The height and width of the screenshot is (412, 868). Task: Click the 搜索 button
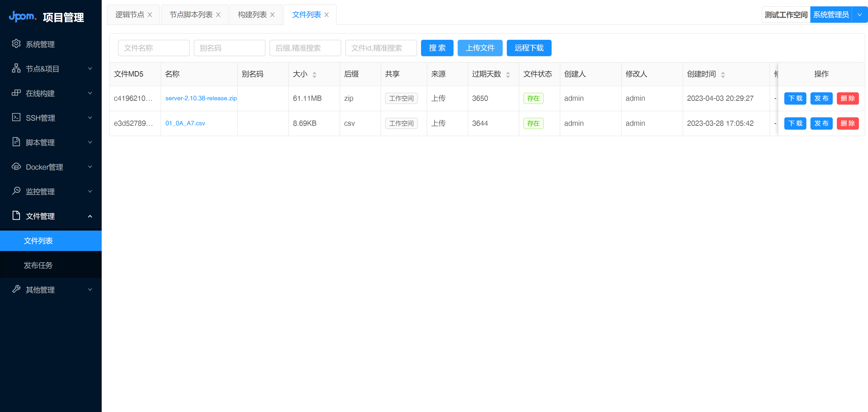[x=437, y=48]
